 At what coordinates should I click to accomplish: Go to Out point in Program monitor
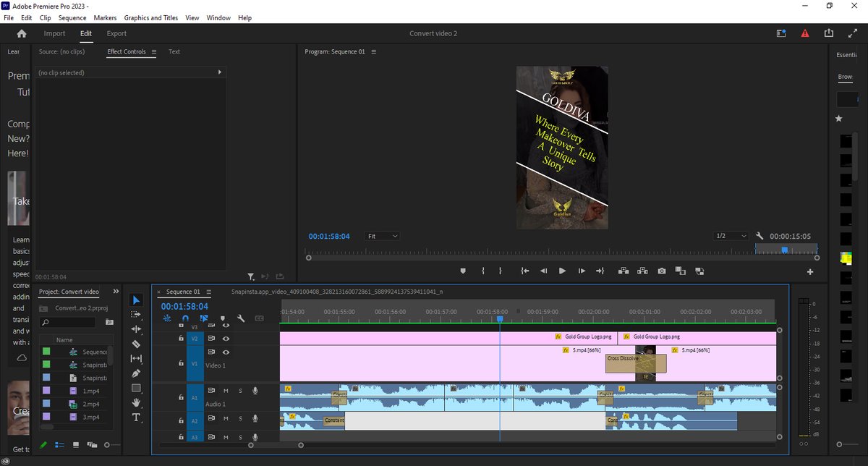[600, 271]
